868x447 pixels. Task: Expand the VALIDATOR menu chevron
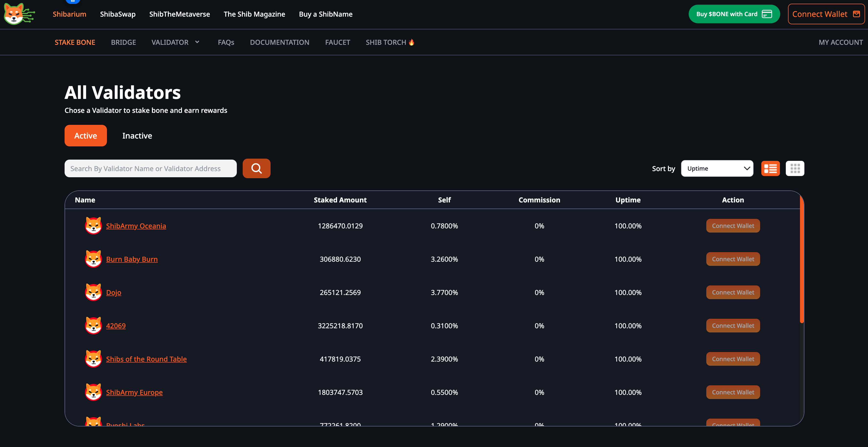tap(197, 42)
